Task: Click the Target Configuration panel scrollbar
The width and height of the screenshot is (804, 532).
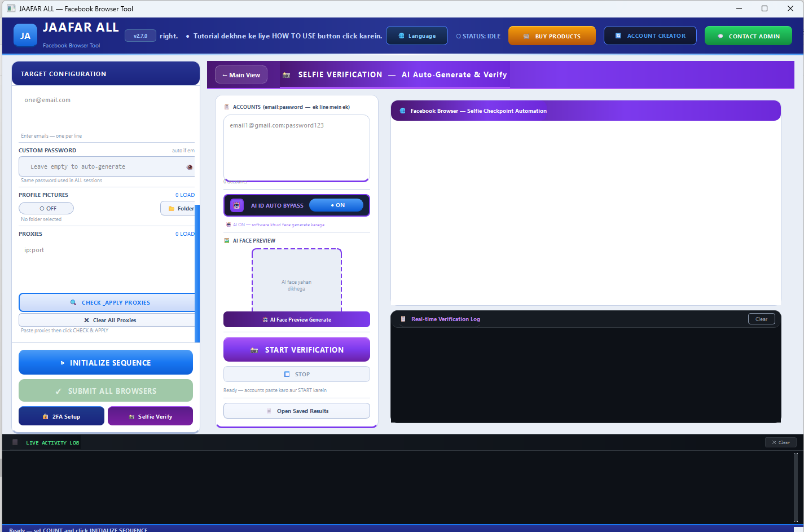Action: (197, 274)
